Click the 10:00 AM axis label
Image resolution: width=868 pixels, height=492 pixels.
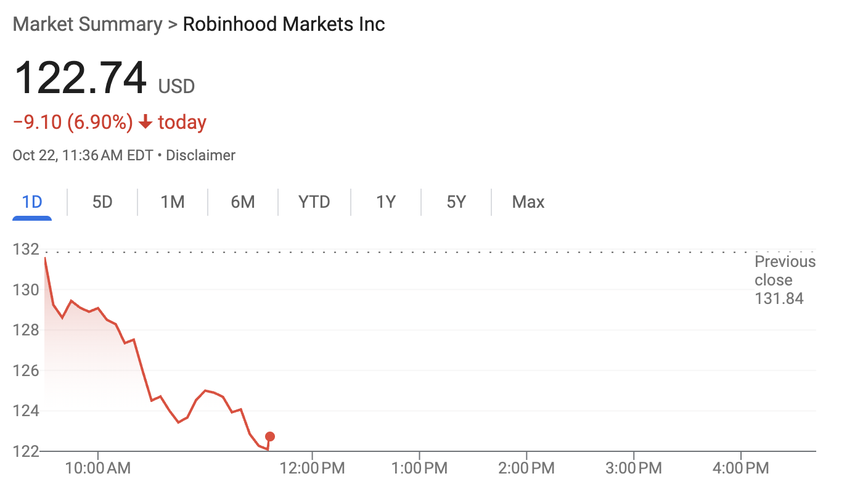click(99, 468)
